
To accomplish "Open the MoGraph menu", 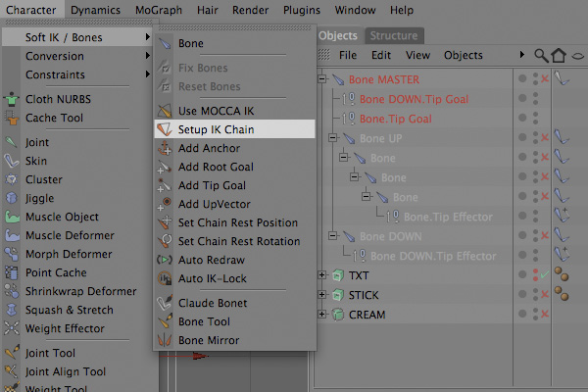I will [159, 10].
